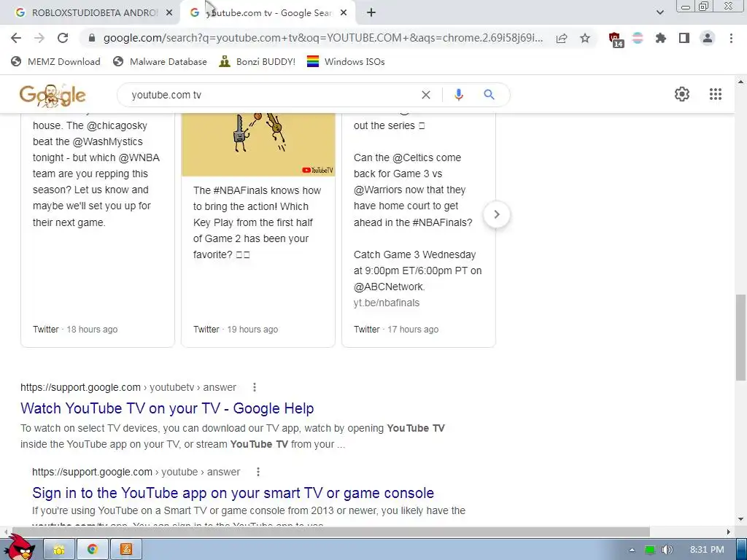Click the scroll down arrow
The width and height of the screenshot is (747, 560).
(x=740, y=519)
